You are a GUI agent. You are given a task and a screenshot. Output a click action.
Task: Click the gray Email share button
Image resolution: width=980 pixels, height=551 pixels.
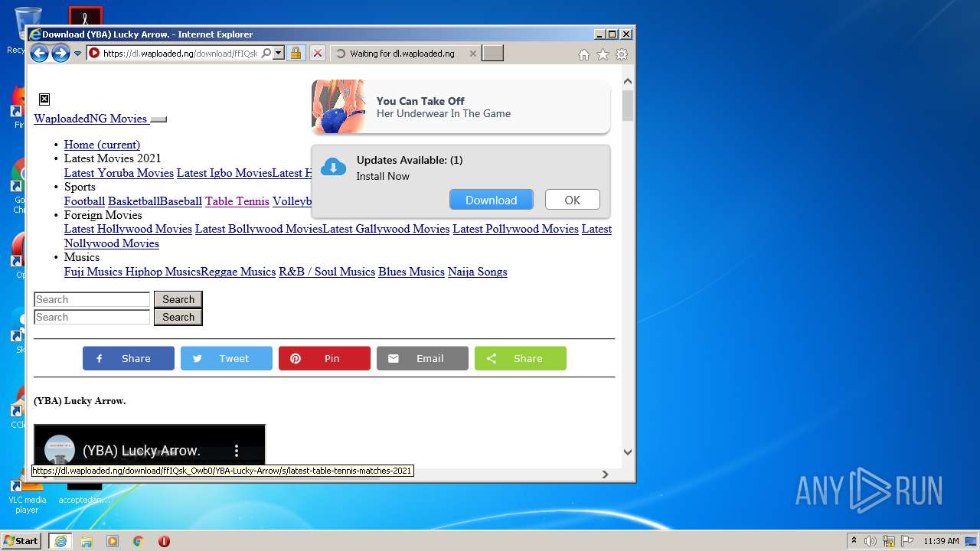click(x=423, y=358)
